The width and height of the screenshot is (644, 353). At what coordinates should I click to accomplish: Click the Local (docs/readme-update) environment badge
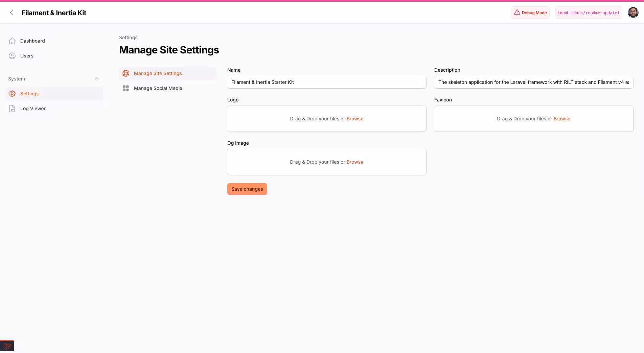point(589,13)
